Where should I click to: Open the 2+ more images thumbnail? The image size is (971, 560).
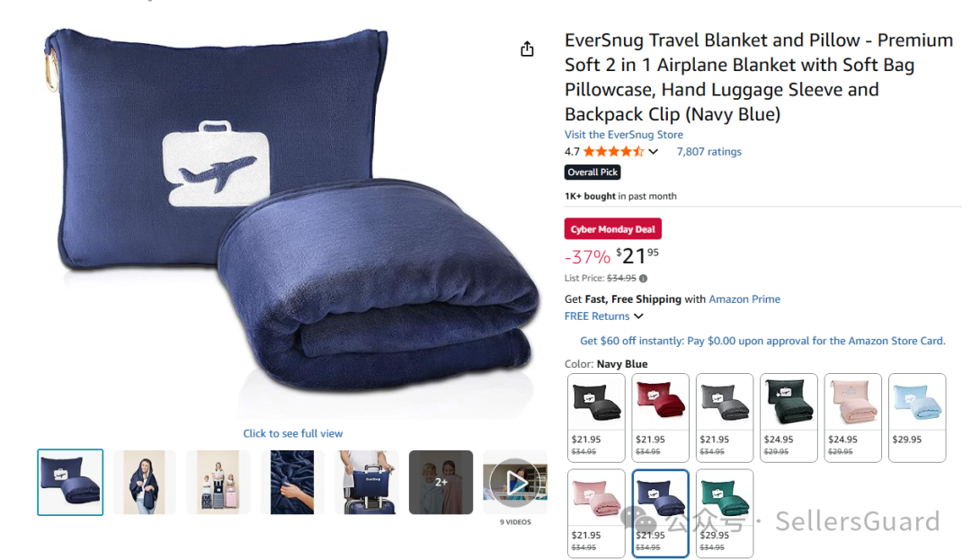(441, 483)
